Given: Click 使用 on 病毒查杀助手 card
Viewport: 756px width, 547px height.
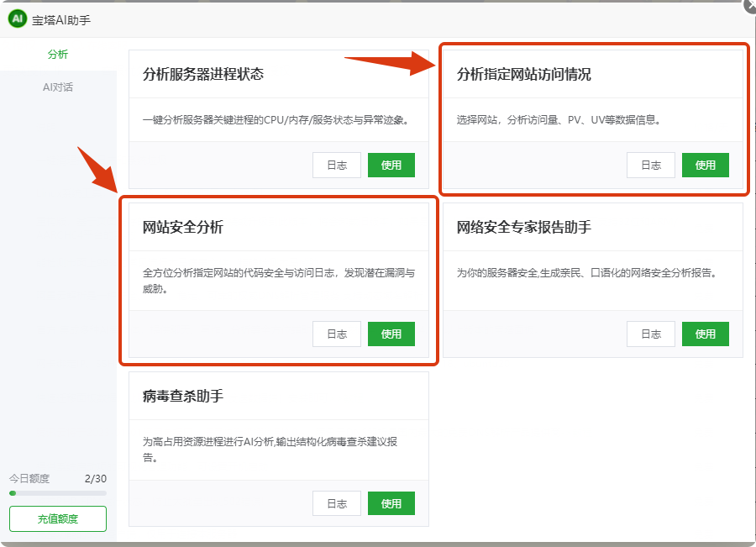Looking at the screenshot, I should [x=391, y=503].
